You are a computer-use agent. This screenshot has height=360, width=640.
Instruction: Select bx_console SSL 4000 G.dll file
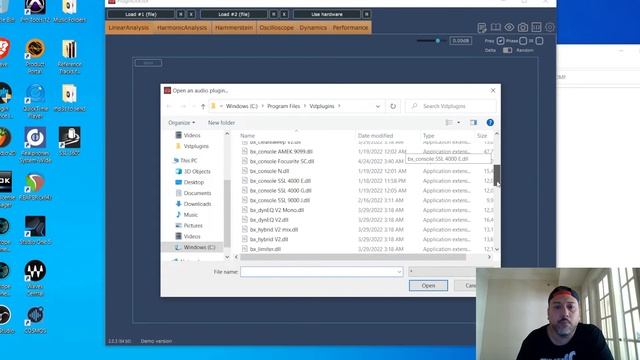280,191
